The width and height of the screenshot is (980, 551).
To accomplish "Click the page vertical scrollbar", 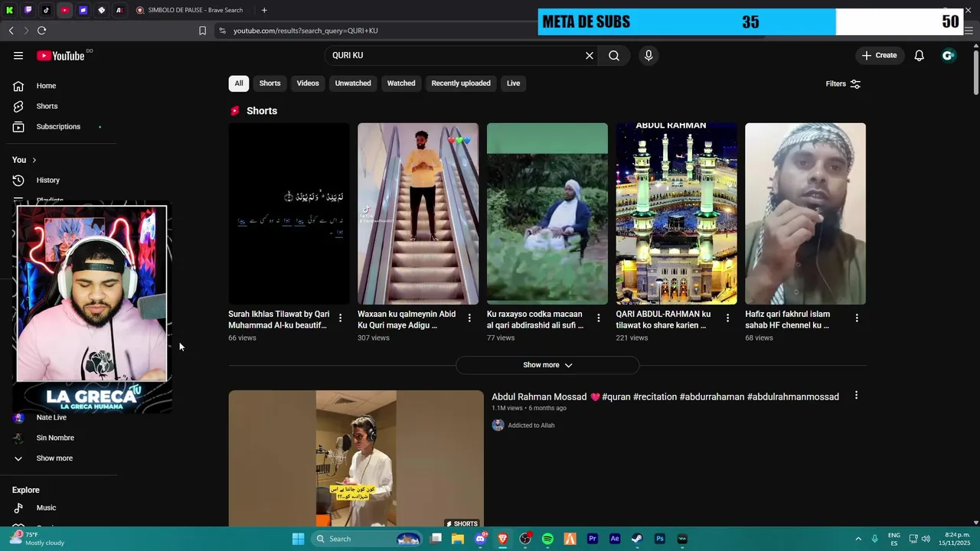I will pyautogui.click(x=975, y=73).
